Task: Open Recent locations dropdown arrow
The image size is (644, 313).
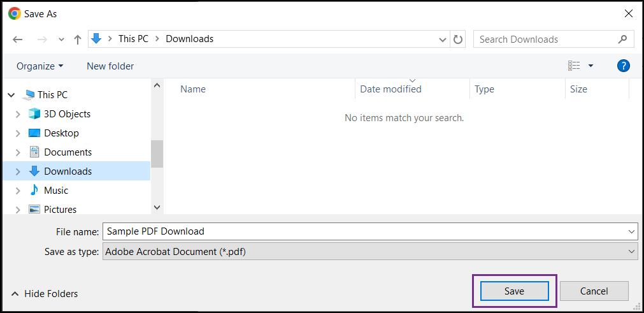Action: click(x=62, y=40)
